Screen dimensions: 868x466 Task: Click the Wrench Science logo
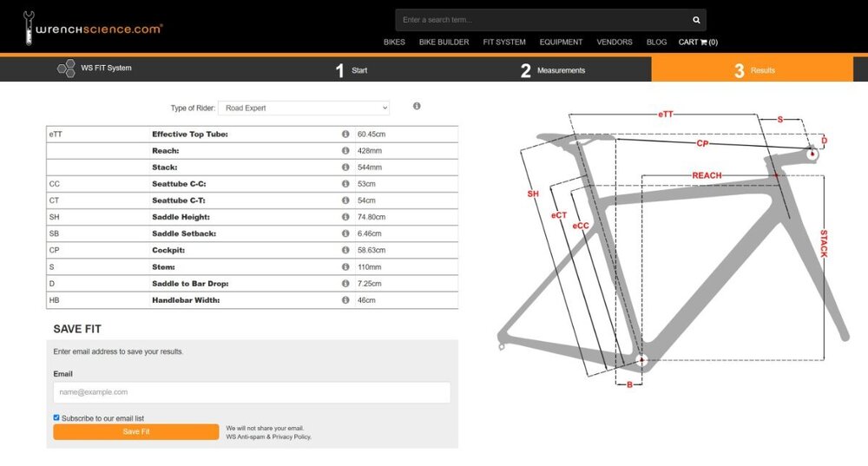[x=93, y=30]
